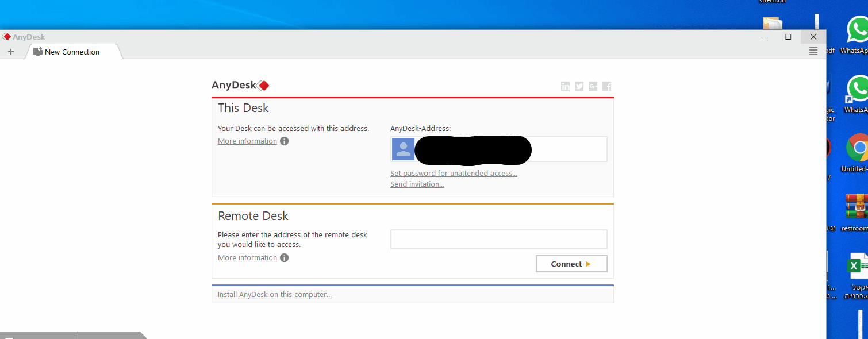Click the user avatar in the address box

click(404, 149)
